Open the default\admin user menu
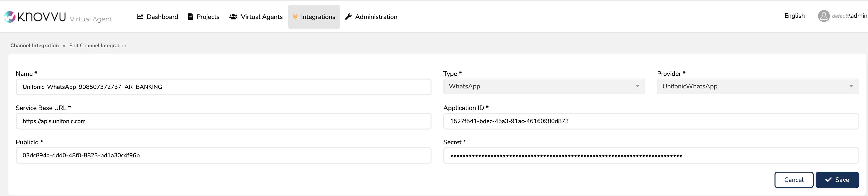 849,16
